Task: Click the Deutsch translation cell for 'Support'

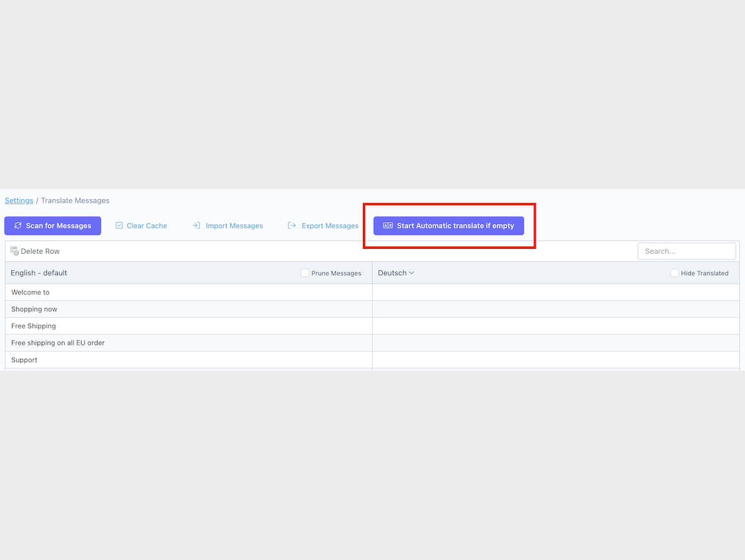Action: click(x=556, y=360)
